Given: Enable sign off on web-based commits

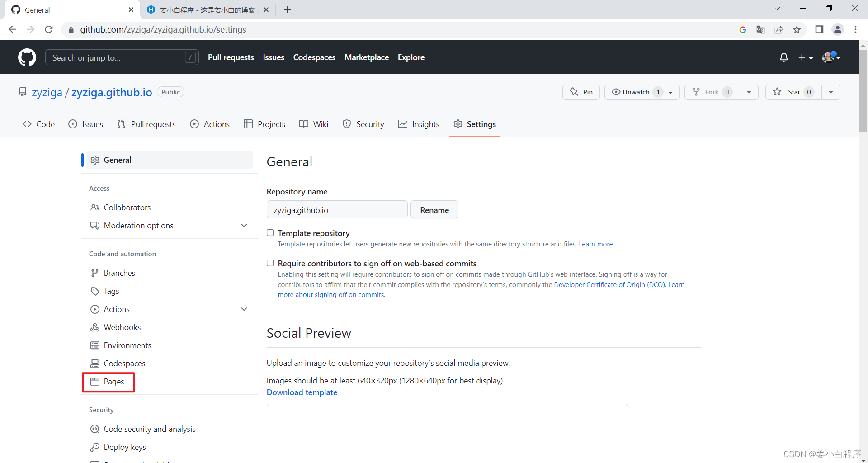Looking at the screenshot, I should (x=270, y=263).
